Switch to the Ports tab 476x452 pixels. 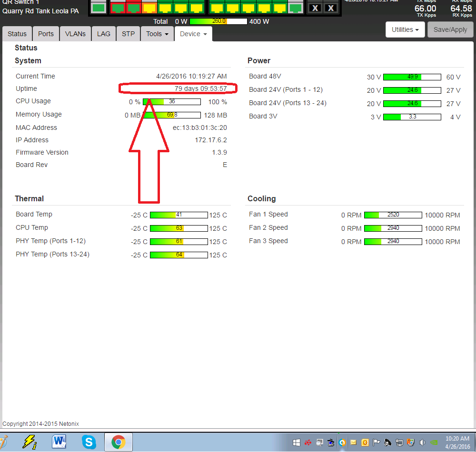(46, 34)
